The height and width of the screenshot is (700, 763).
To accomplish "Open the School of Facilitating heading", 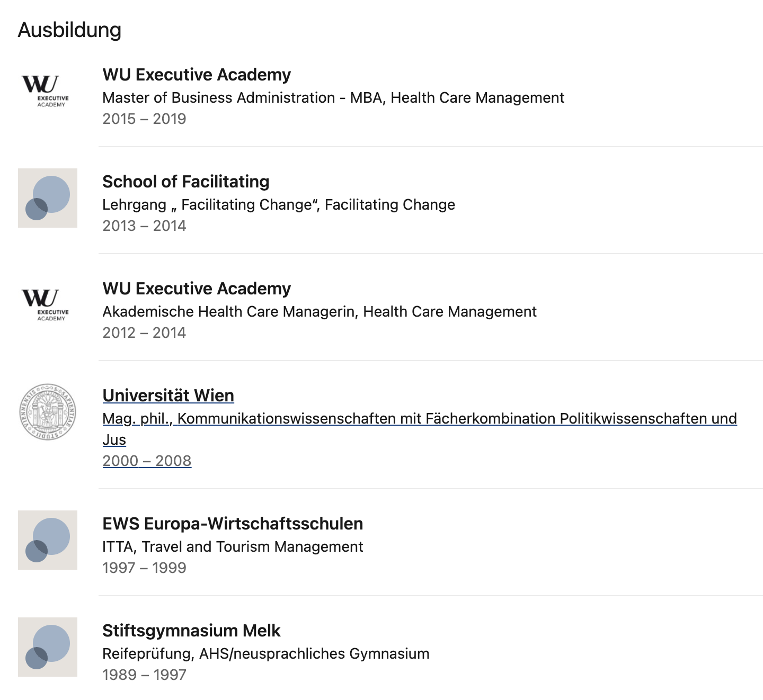I will click(186, 182).
